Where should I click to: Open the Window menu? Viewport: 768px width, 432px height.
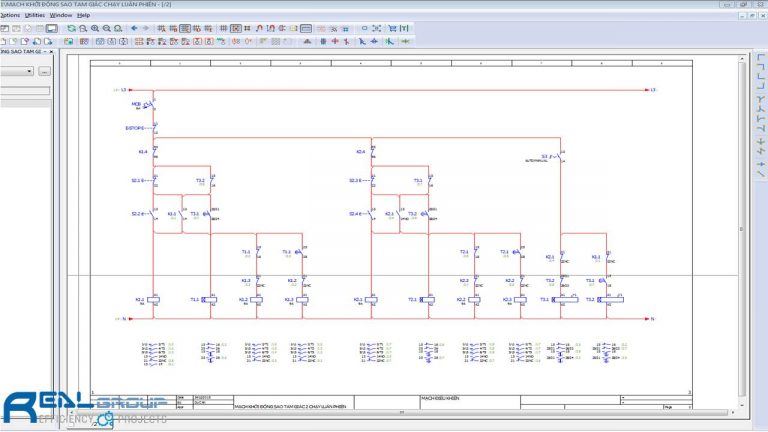pos(60,16)
